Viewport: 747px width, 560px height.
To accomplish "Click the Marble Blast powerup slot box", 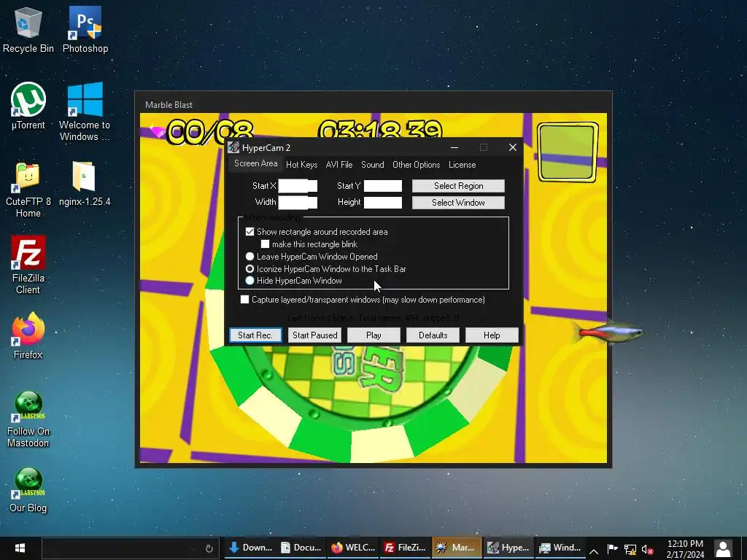I will click(568, 152).
